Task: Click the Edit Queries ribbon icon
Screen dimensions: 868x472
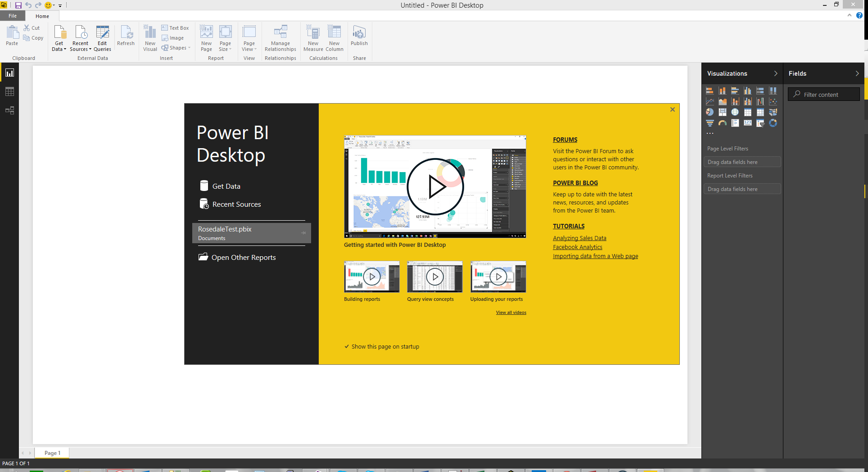Action: (x=102, y=38)
